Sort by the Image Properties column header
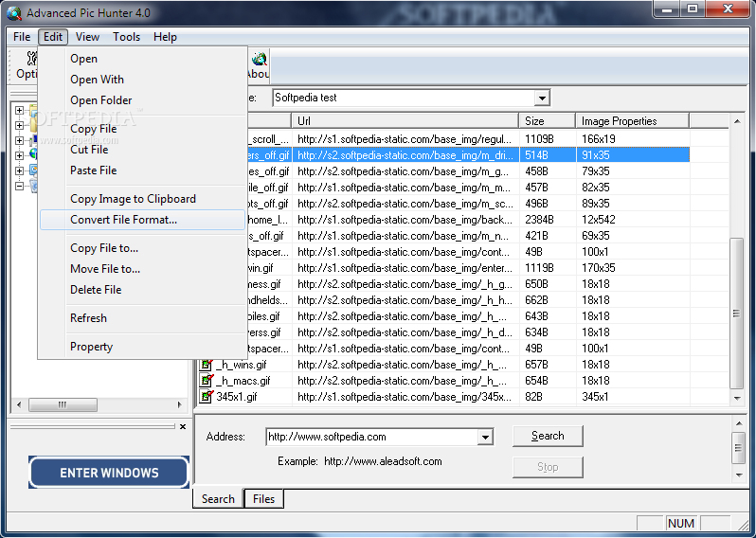The height and width of the screenshot is (538, 756). [x=633, y=121]
